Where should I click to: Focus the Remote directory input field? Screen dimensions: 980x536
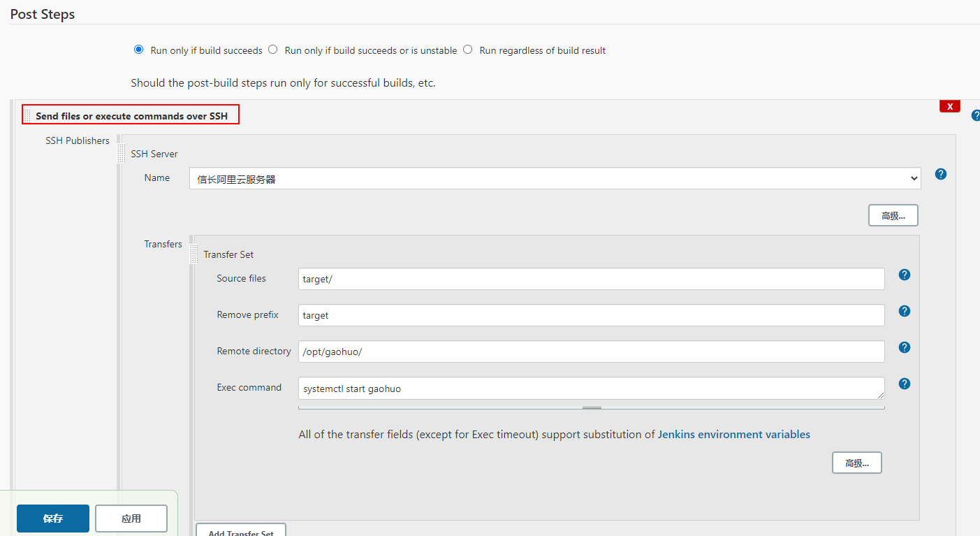[592, 352]
